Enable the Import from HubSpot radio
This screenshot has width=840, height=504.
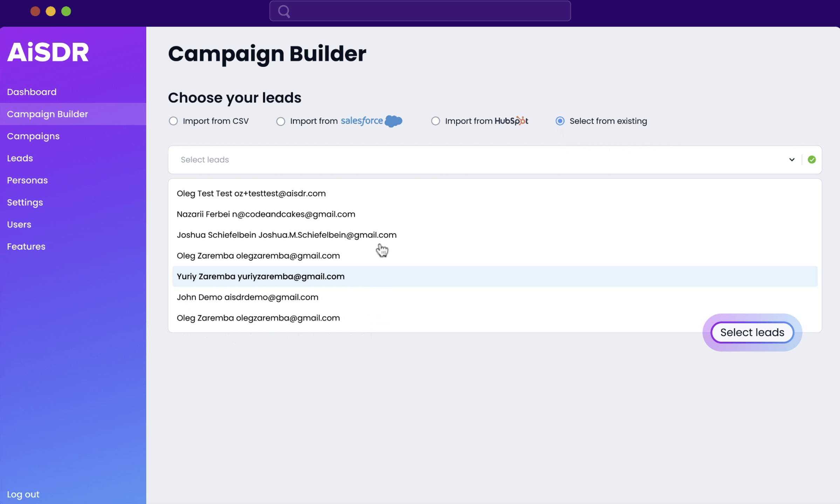tap(435, 121)
